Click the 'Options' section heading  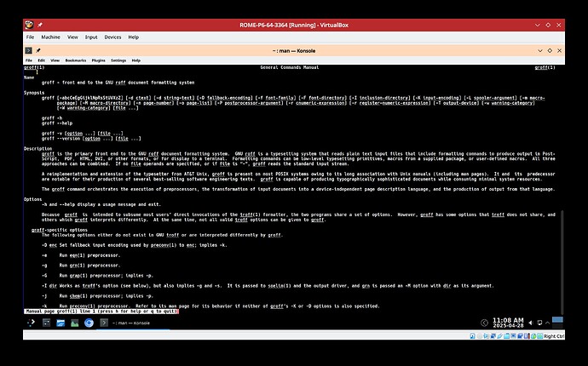pos(32,199)
